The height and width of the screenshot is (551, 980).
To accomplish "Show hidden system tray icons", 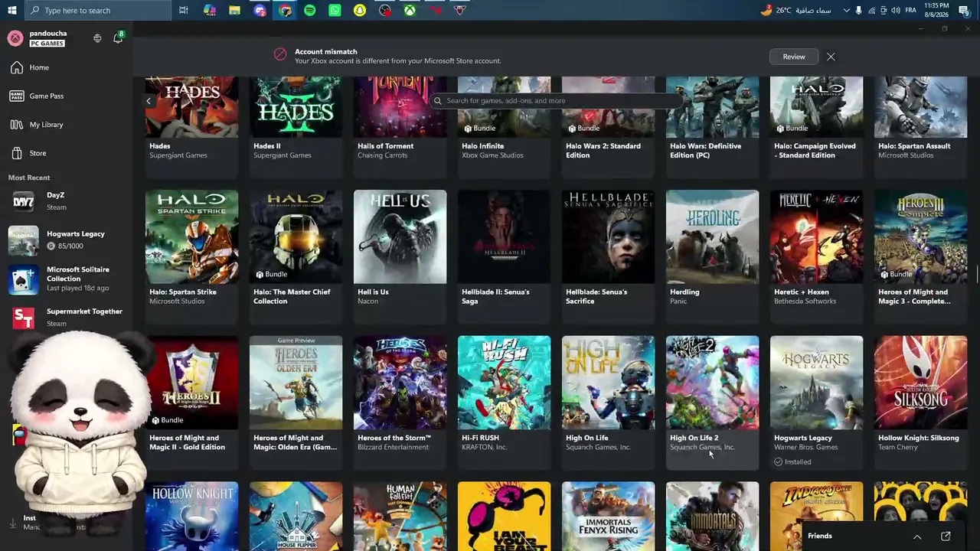I will (846, 10).
